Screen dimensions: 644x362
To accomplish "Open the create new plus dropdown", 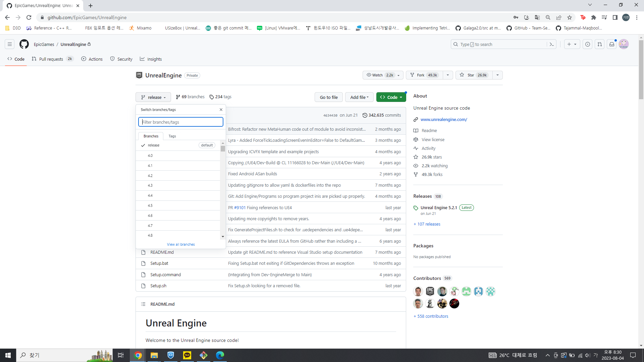I will 572,44.
